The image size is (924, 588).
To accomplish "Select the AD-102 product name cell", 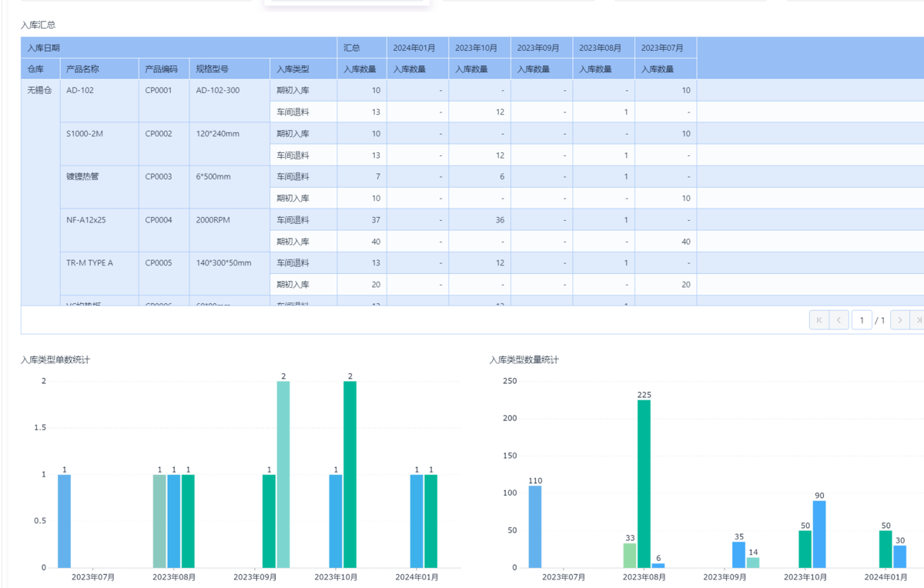I will 100,101.
